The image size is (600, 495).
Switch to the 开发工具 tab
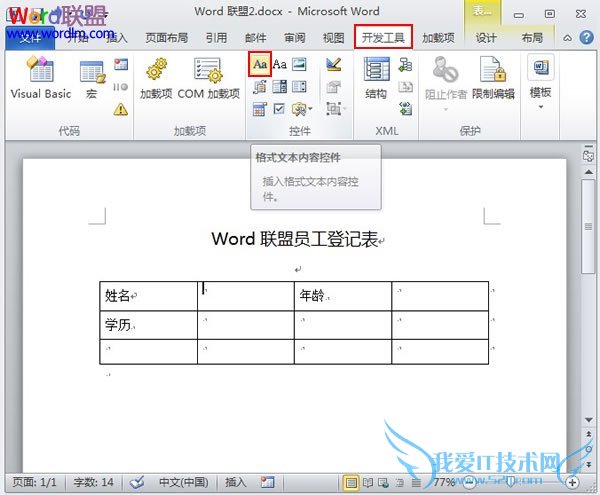pos(383,37)
